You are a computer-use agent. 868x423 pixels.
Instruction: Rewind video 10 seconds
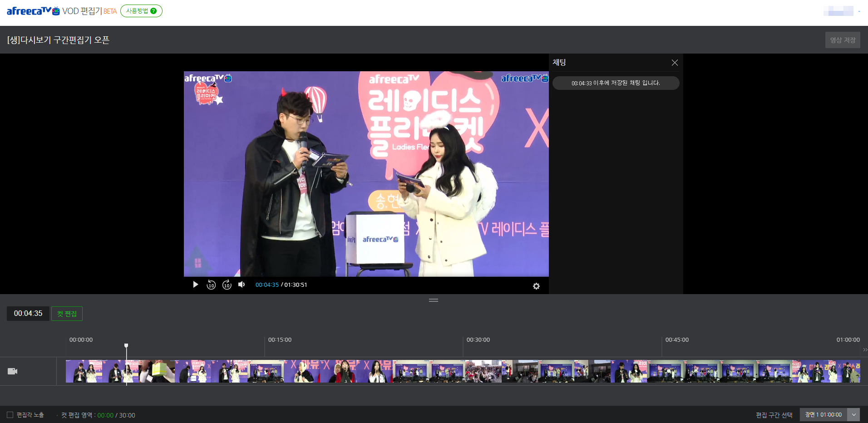click(x=211, y=285)
